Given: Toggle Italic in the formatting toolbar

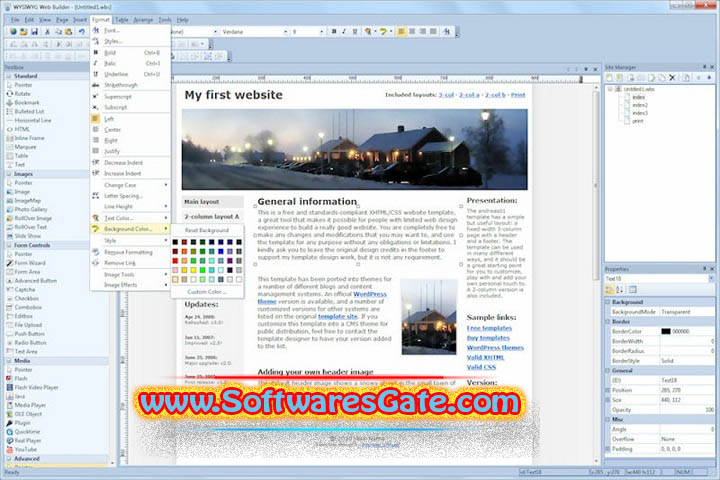Looking at the screenshot, I should click(344, 32).
